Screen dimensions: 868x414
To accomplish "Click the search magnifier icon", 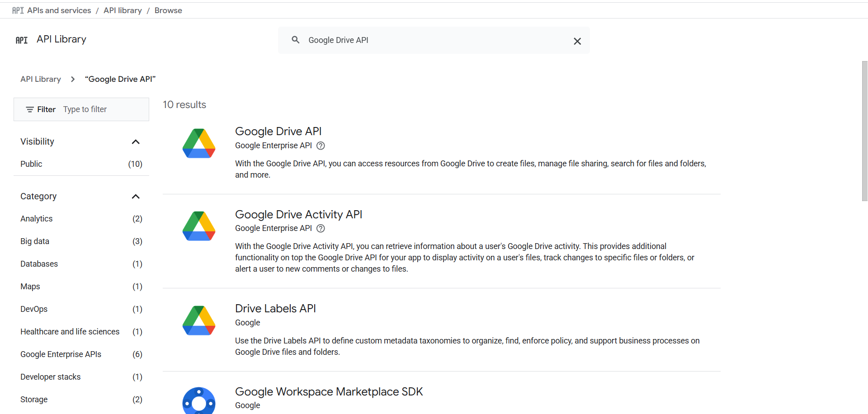I will [x=296, y=40].
